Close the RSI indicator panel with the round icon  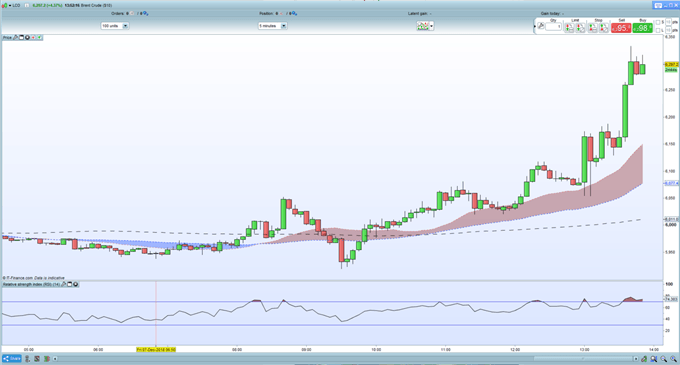[x=75, y=284]
